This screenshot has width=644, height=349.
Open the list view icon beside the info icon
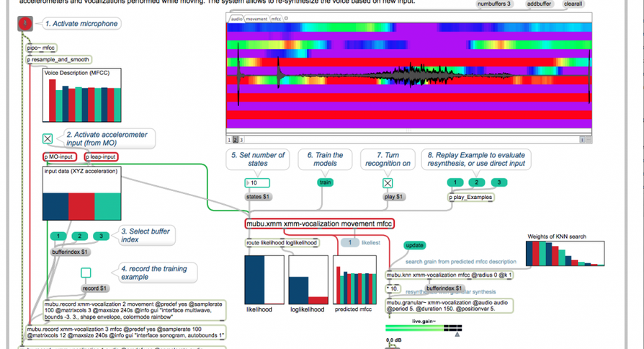[x=589, y=140]
